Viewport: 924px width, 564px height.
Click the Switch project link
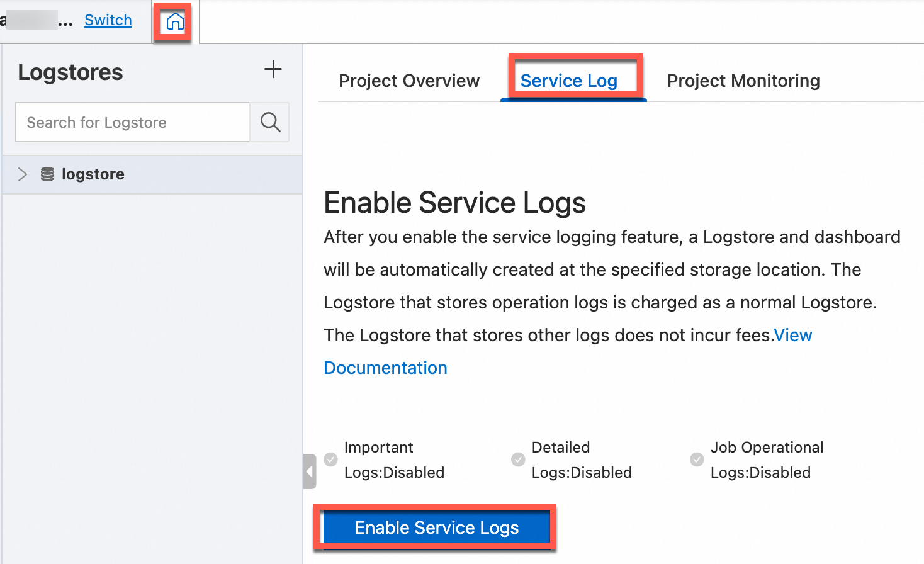(108, 20)
